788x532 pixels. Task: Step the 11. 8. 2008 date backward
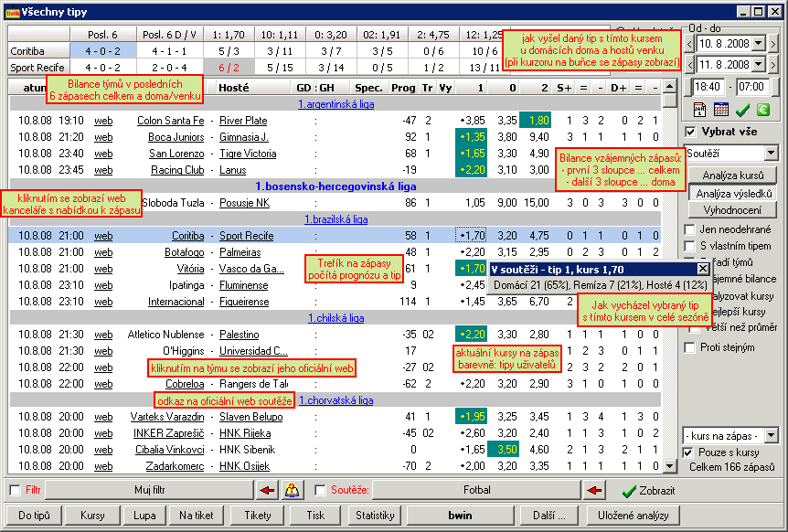click(689, 64)
